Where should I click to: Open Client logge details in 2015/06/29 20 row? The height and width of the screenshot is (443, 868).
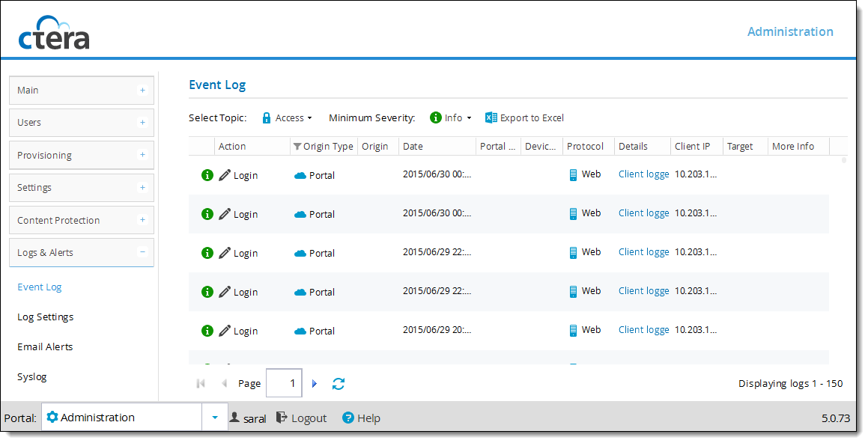644,329
